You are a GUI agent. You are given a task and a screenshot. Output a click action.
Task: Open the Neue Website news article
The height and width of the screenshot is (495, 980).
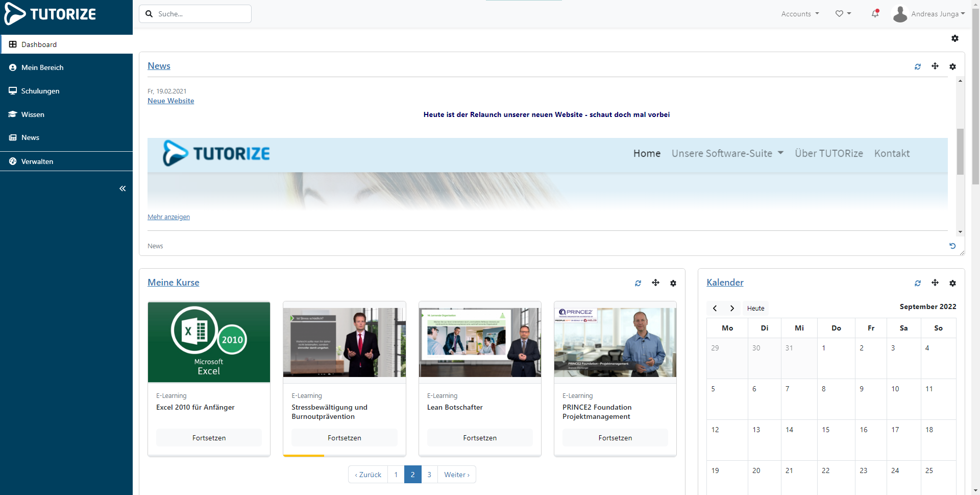[x=170, y=101]
